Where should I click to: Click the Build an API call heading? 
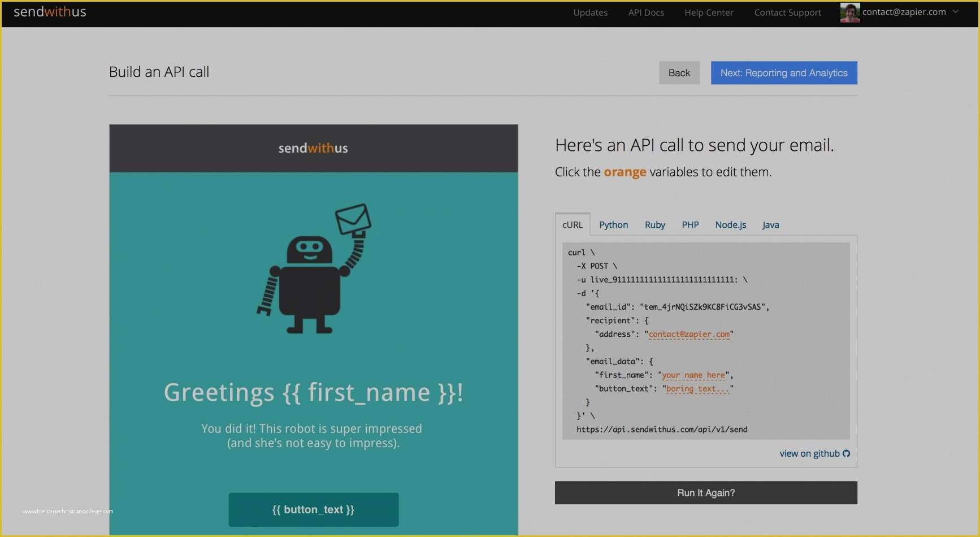[159, 72]
